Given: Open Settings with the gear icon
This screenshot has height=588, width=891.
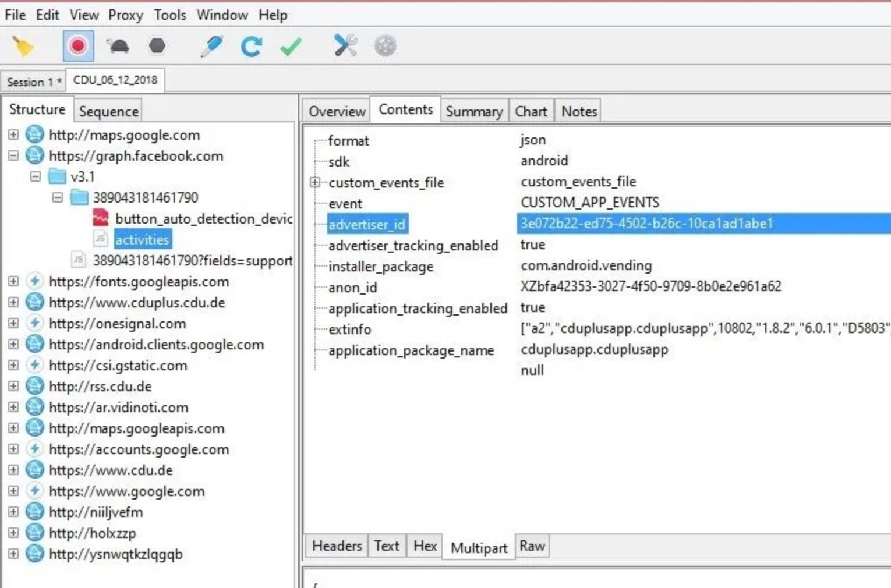Looking at the screenshot, I should 385,45.
